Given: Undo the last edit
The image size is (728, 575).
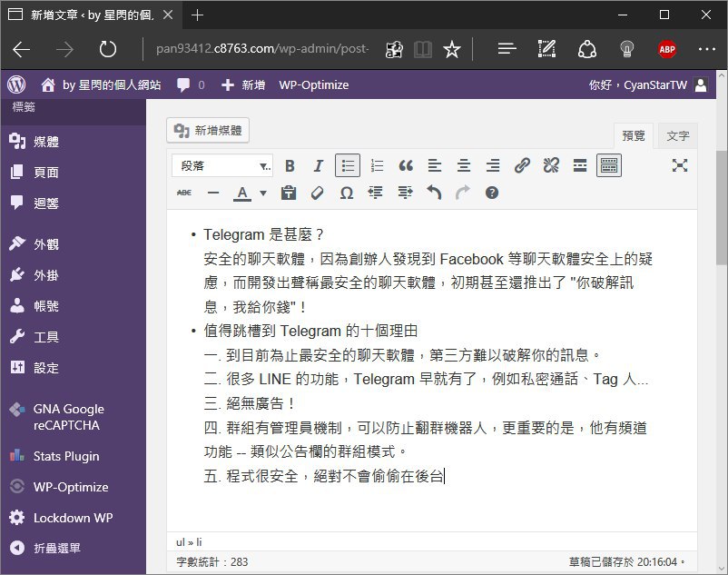Looking at the screenshot, I should 434,193.
